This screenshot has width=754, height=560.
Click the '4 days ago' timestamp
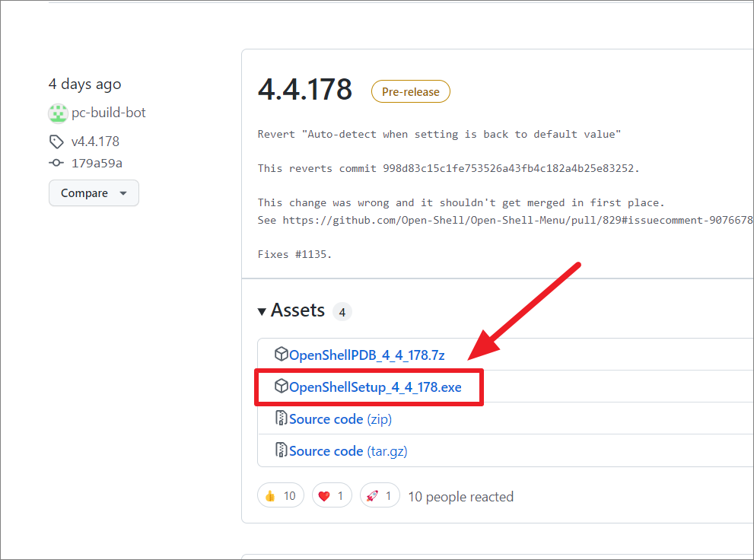pyautogui.click(x=84, y=84)
